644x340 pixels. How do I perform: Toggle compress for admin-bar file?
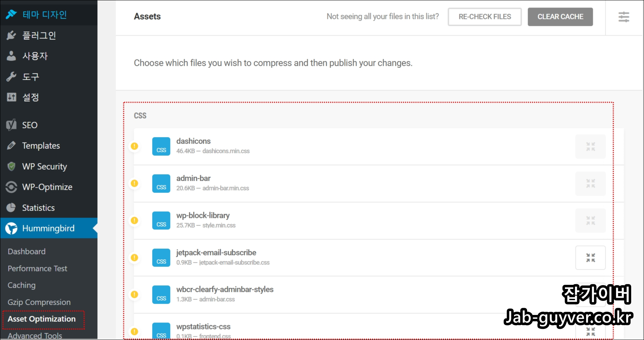[590, 184]
